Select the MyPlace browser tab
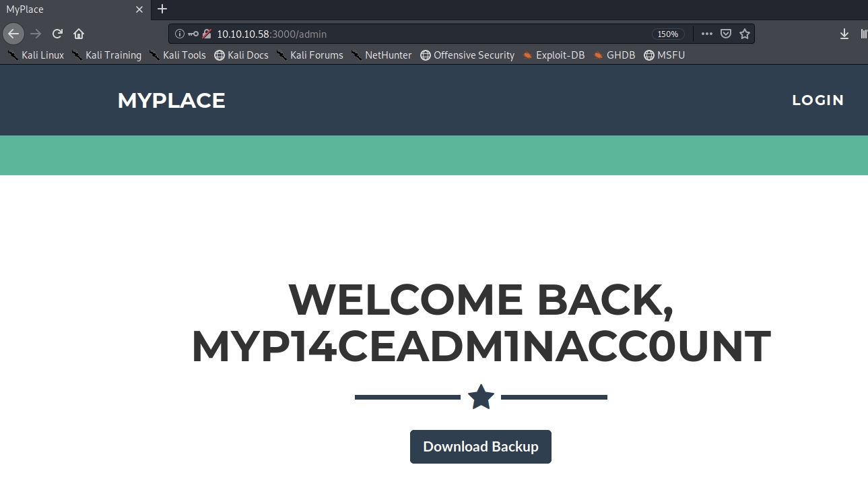Image resolution: width=868 pixels, height=498 pixels. 61,9
